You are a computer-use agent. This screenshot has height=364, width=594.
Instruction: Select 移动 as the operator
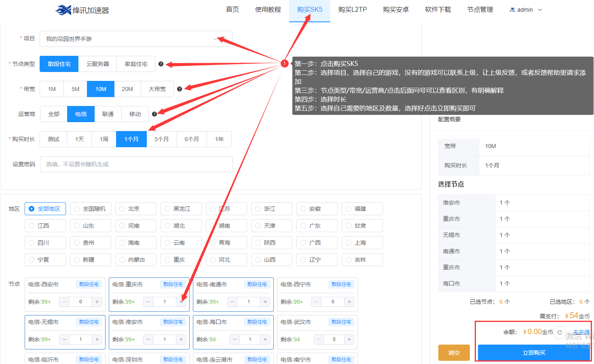tap(135, 114)
